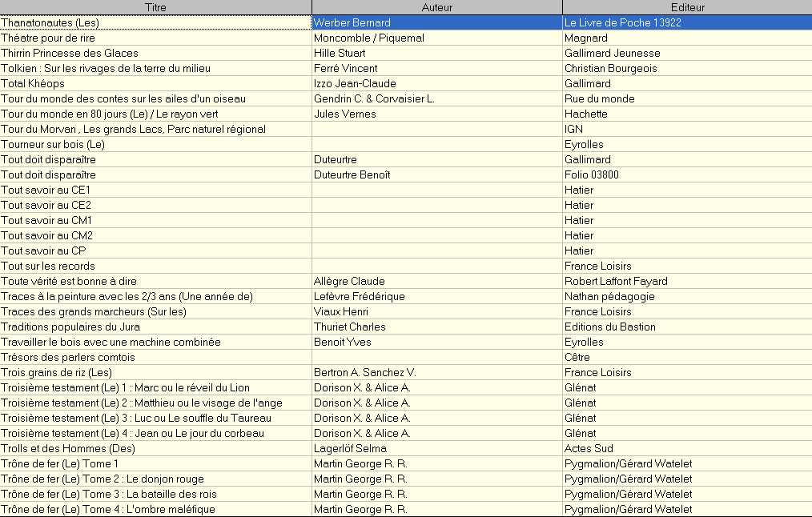Select 'Trolls et des Hommes (Des)'
This screenshot has width=812, height=517.
point(155,449)
